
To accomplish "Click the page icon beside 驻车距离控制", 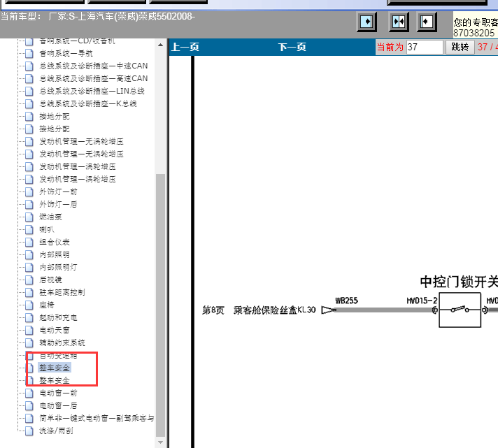I will [29, 292].
